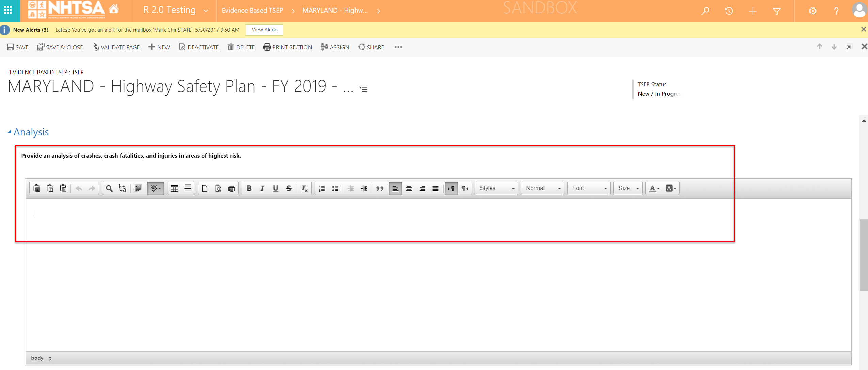Toggle italic text formatting
868x370 pixels.
point(262,188)
